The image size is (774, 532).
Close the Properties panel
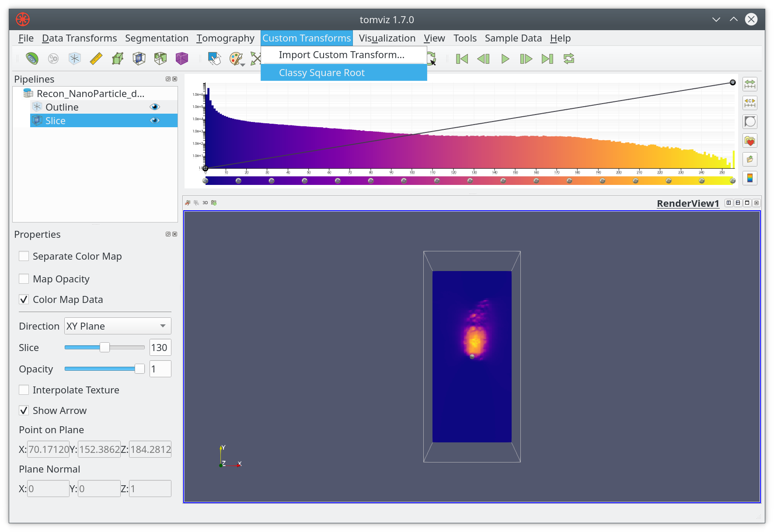(x=175, y=234)
